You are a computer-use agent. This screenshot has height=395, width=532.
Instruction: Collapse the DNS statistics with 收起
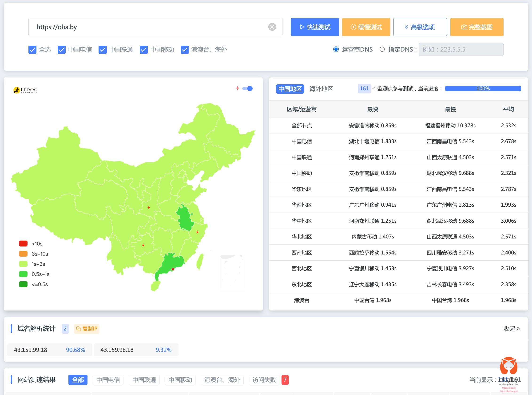(x=512, y=329)
